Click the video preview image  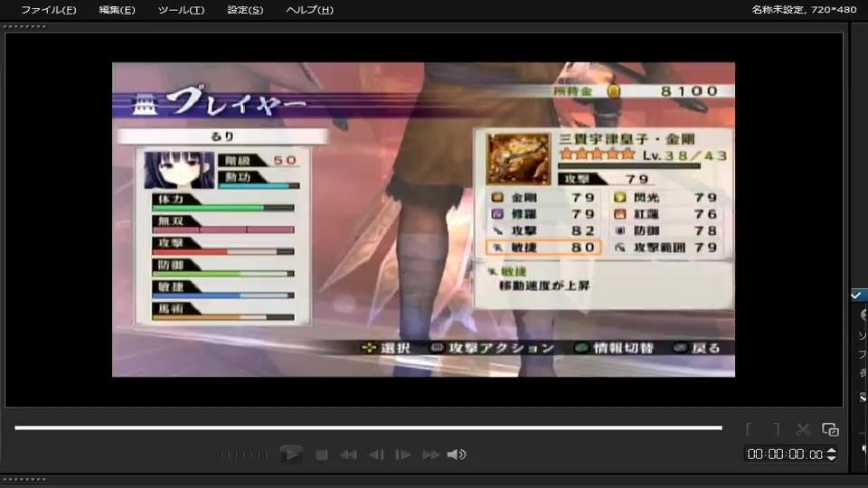(423, 220)
